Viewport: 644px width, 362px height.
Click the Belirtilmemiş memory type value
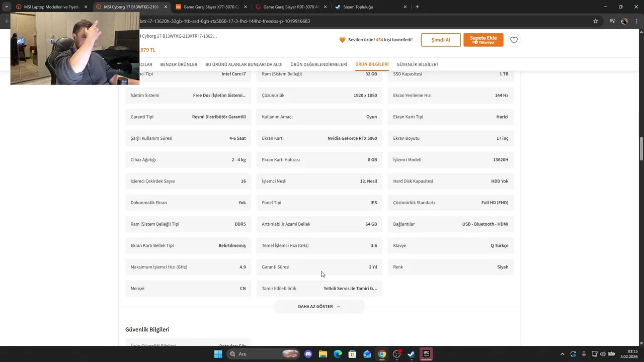(232, 246)
